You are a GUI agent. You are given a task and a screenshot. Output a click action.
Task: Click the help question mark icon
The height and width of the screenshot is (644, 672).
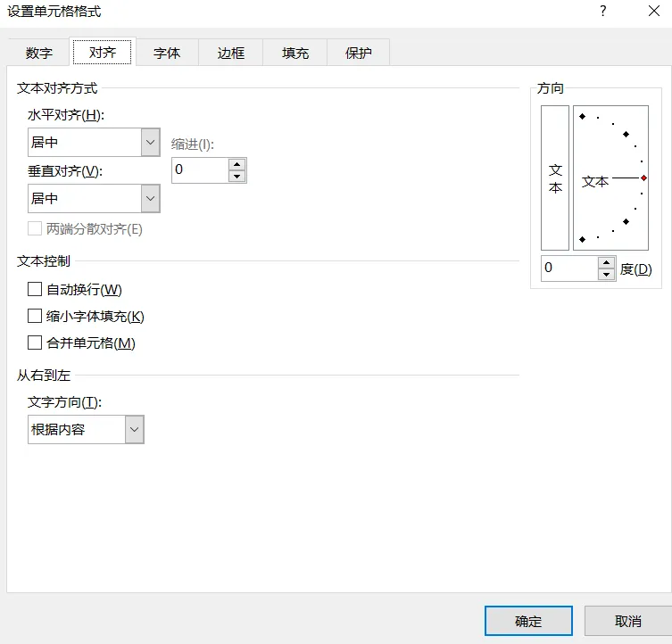603,12
